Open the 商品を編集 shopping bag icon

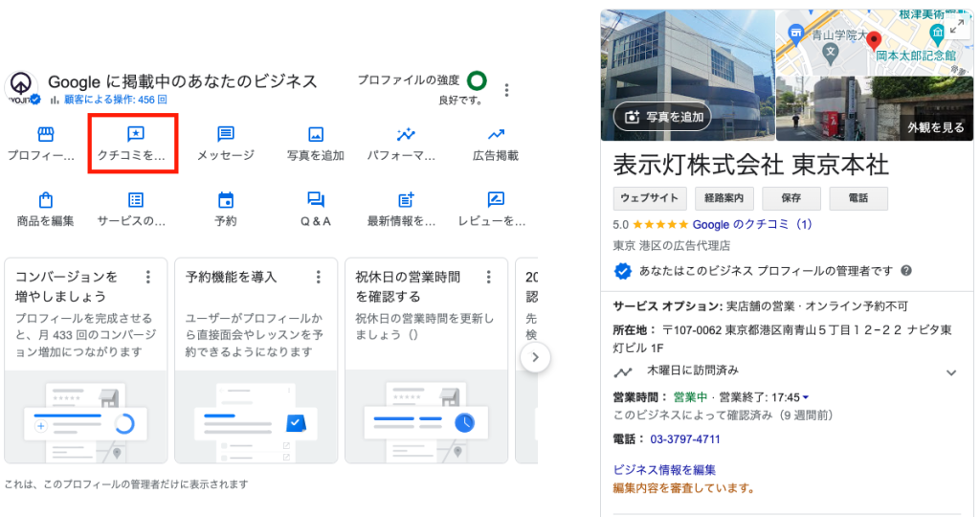45,199
